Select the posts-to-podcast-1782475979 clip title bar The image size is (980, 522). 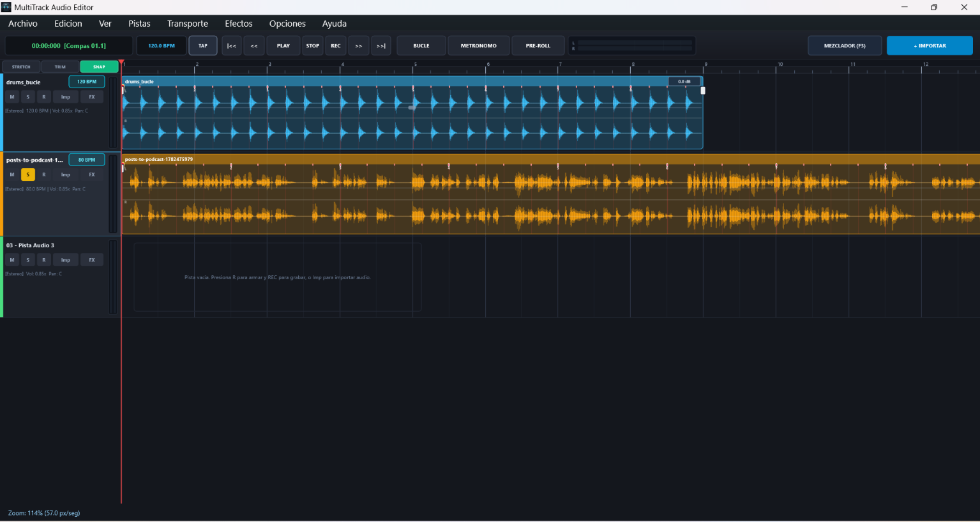point(550,159)
